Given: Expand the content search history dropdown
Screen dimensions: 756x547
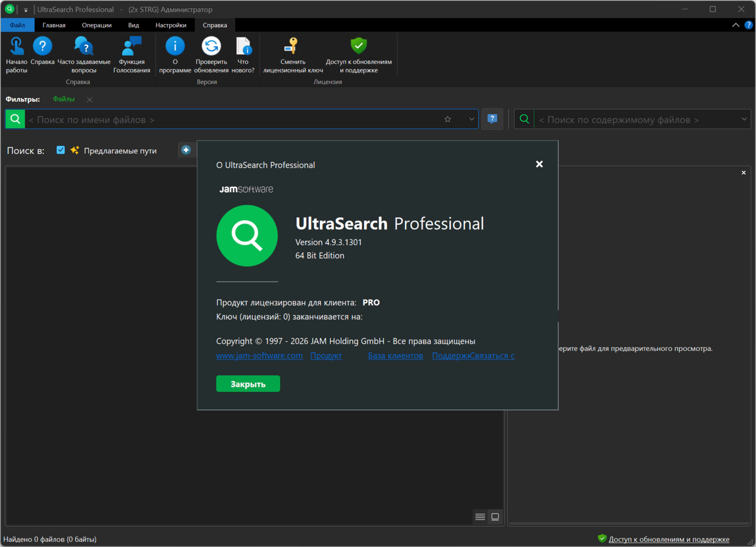Looking at the screenshot, I should [x=744, y=119].
